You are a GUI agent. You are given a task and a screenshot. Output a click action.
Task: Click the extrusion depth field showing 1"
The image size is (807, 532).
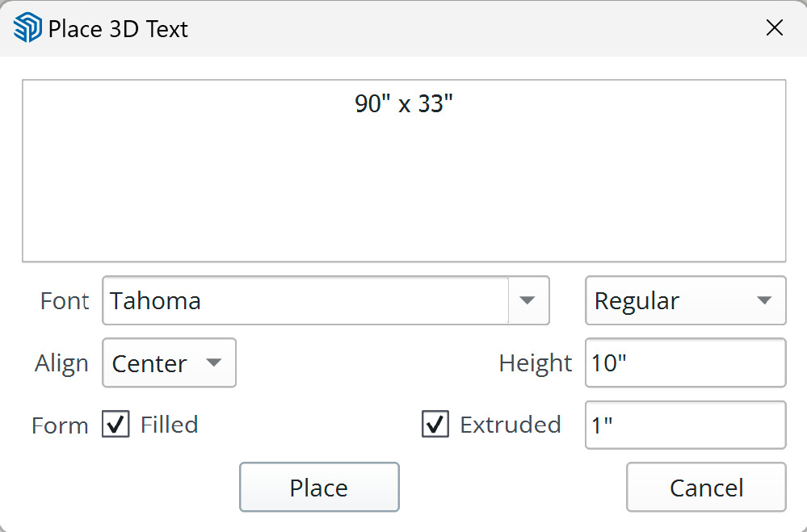point(686,425)
